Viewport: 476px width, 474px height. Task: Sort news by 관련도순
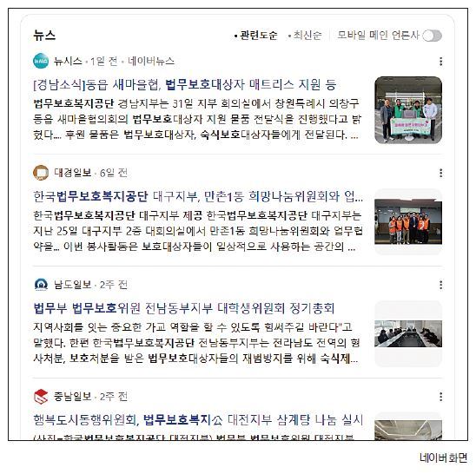tap(256, 36)
